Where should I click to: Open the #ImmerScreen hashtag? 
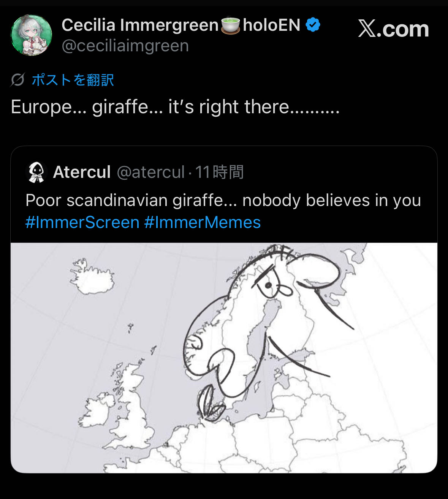[x=82, y=222]
